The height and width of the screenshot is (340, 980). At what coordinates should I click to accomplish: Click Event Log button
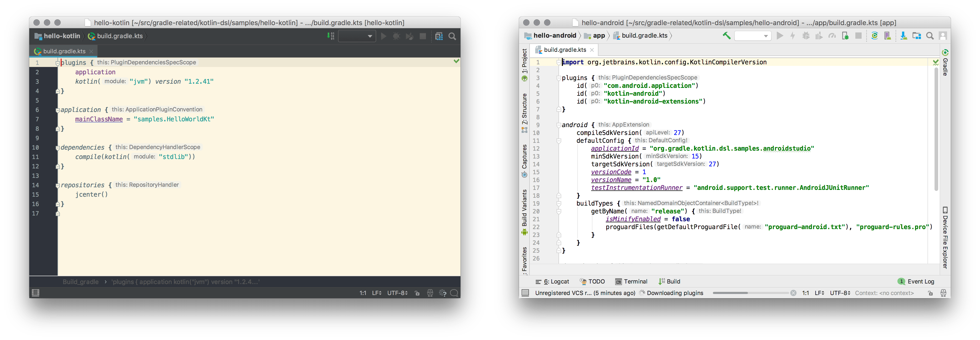(x=916, y=281)
